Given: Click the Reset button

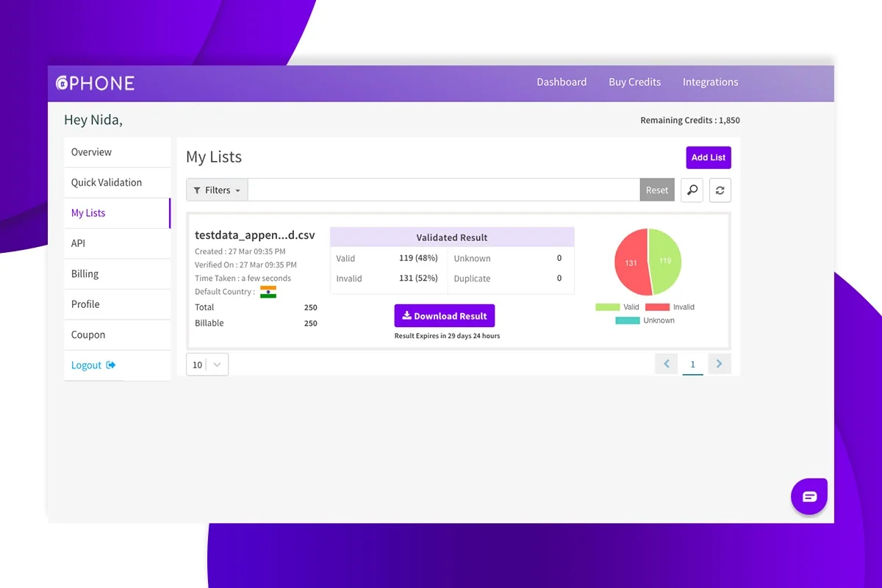Looking at the screenshot, I should pos(657,190).
